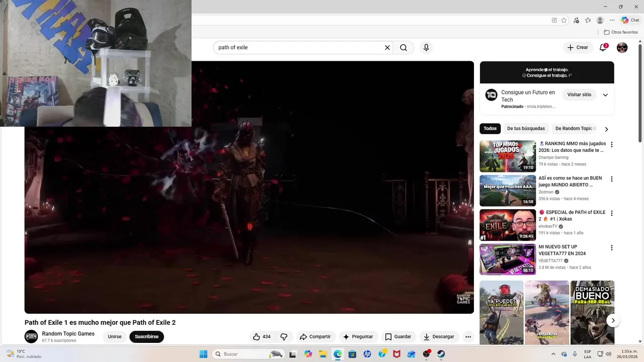
Task: Subscribe with the Suscribirse button
Action: 146,337
